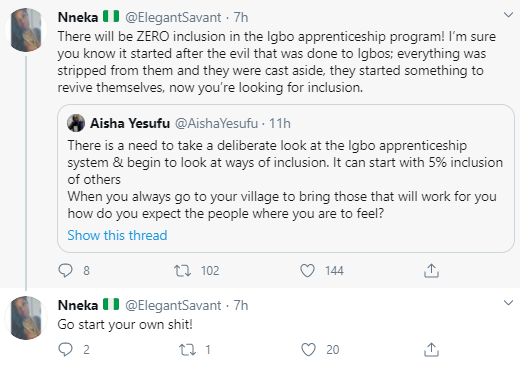Like the tweet with 20 likes
The width and height of the screenshot is (520, 366).
click(x=308, y=350)
